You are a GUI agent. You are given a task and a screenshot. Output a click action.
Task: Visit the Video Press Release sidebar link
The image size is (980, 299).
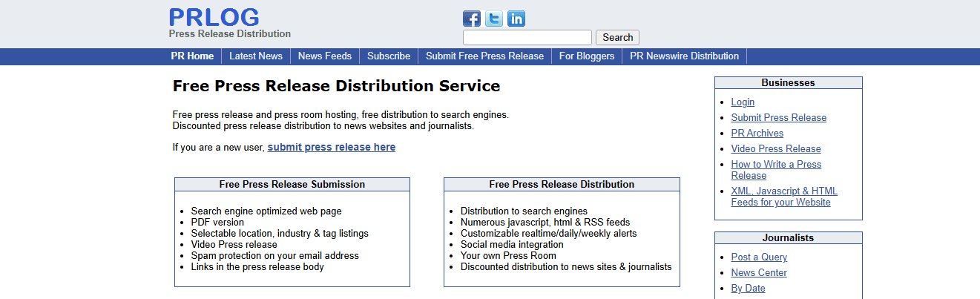775,149
